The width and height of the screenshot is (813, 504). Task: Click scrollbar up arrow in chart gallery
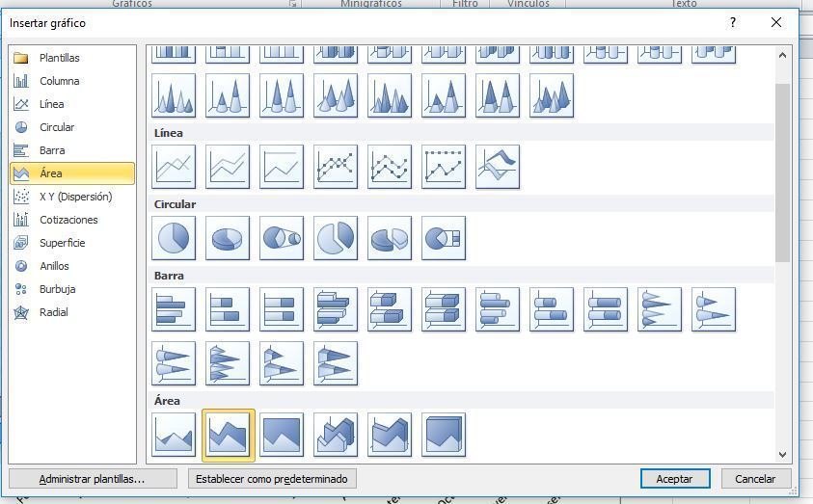[x=782, y=55]
